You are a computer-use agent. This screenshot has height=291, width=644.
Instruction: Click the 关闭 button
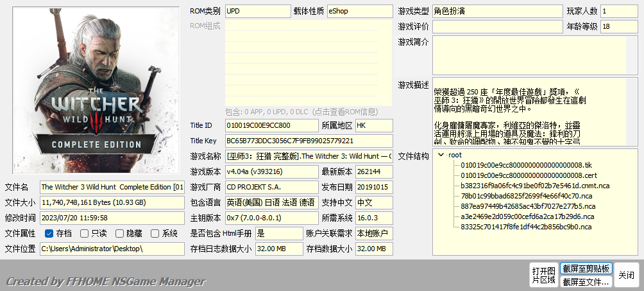pos(627,275)
